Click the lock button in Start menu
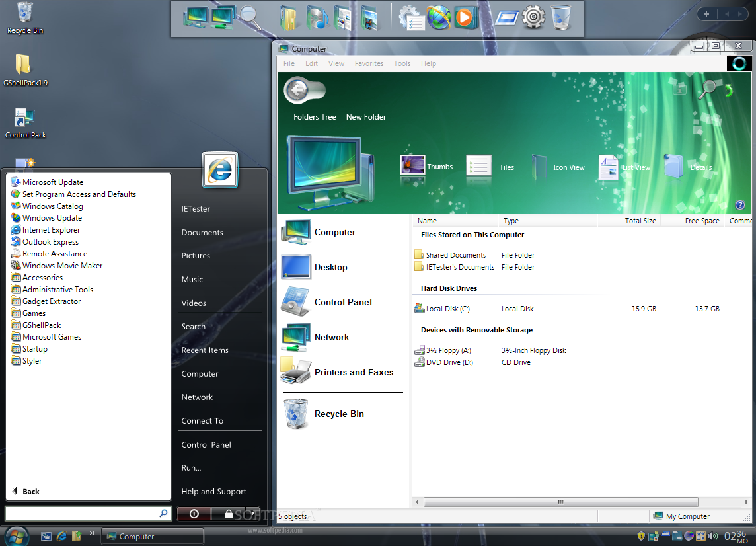Viewport: 756px width, 546px height. click(x=229, y=514)
